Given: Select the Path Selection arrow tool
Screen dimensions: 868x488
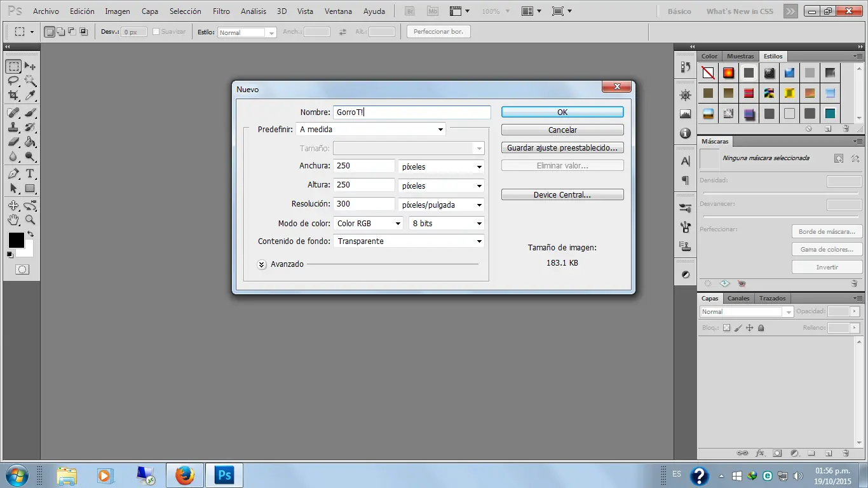Looking at the screenshot, I should point(13,188).
